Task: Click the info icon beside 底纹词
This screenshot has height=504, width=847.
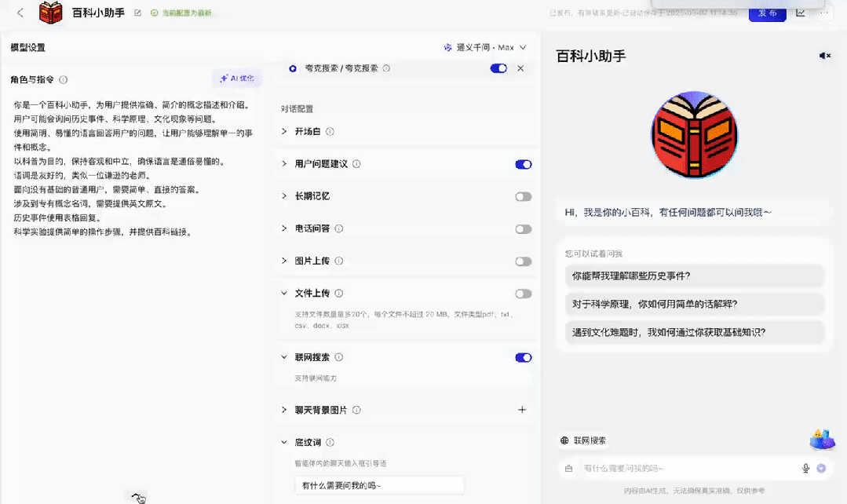Action: [x=330, y=443]
